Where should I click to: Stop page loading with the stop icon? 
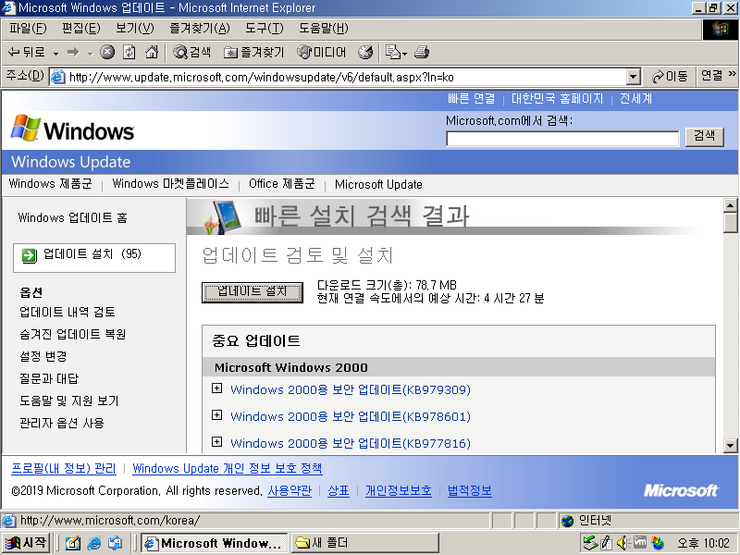[107, 52]
